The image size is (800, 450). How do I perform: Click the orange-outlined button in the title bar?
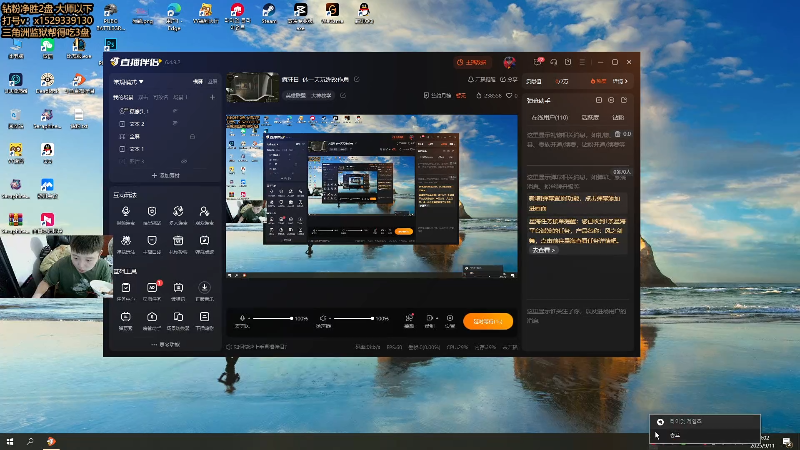tap(472, 62)
